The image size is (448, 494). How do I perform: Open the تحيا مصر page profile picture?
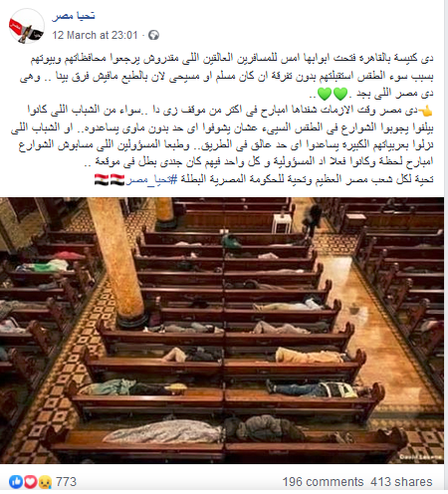click(x=26, y=26)
